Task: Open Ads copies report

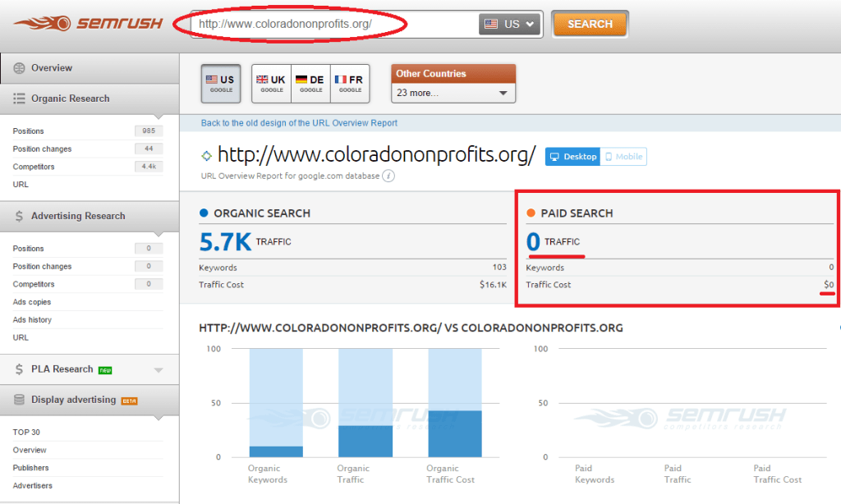Action: point(32,302)
